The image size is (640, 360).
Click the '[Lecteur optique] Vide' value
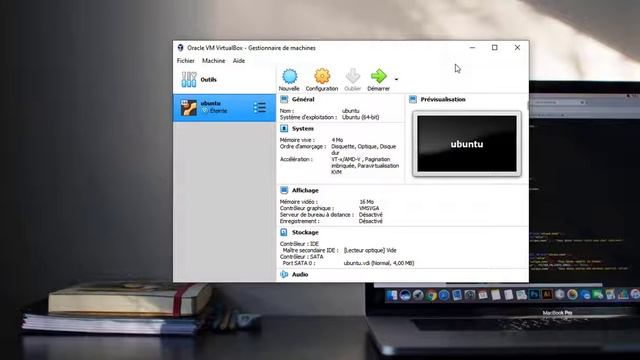coord(370,250)
